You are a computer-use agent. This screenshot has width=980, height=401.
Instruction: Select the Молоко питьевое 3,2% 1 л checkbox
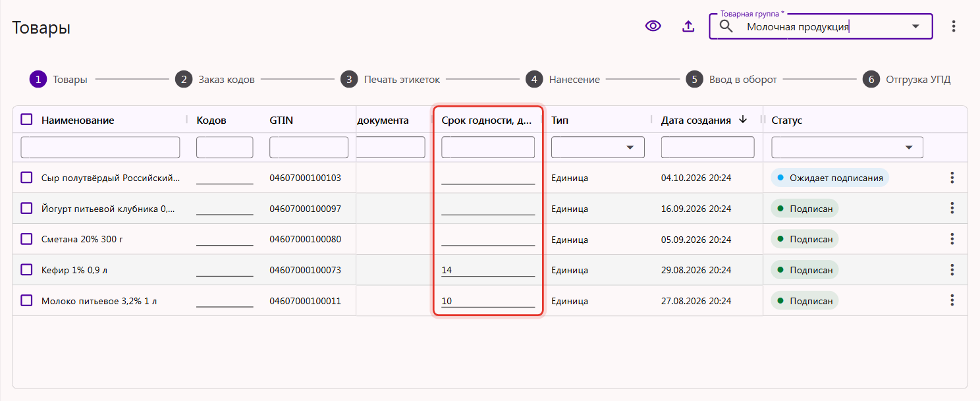tap(26, 300)
